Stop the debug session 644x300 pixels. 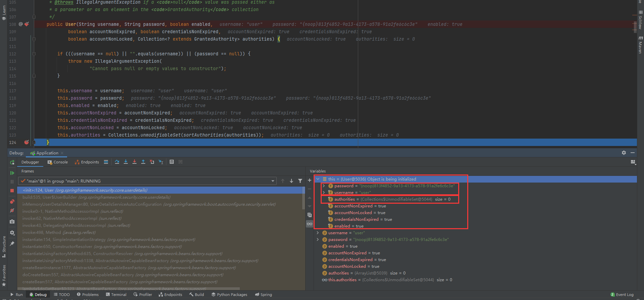pos(12,190)
